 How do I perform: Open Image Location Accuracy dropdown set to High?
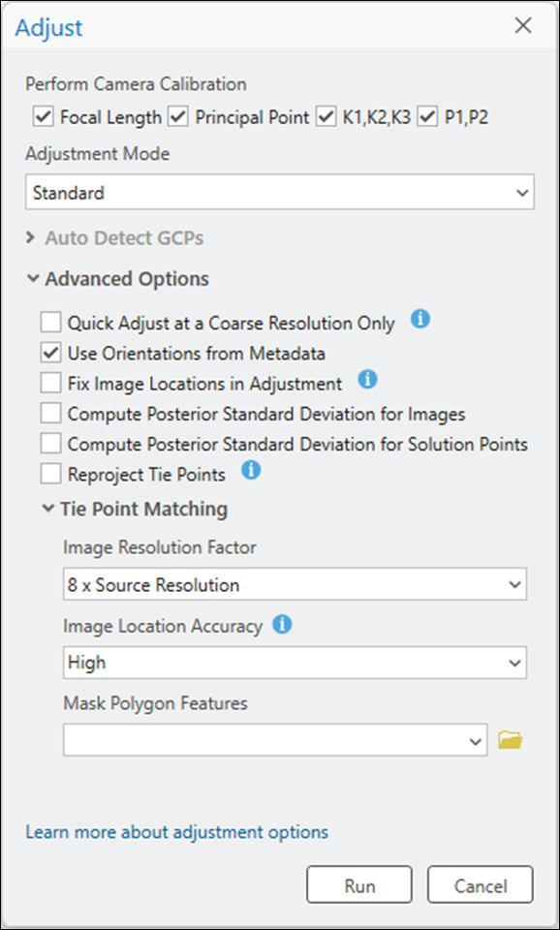point(295,662)
